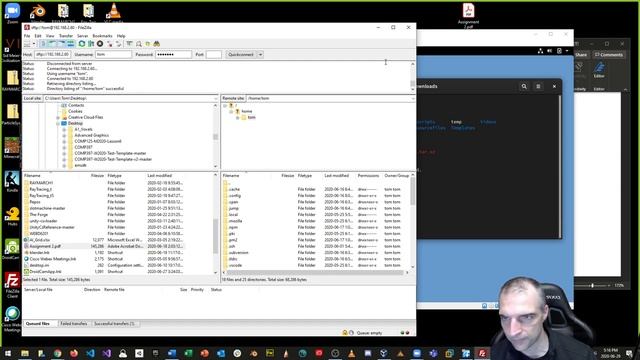The image size is (640, 360).
Task: Sort remote files by Permissions column
Action: pos(368,176)
